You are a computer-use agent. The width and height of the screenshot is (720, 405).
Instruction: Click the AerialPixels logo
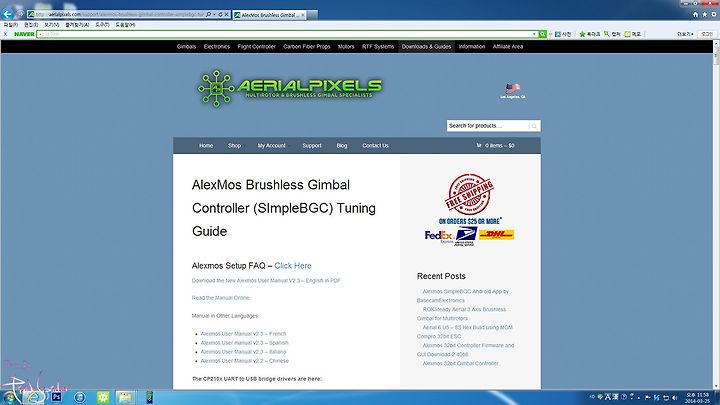[290, 88]
